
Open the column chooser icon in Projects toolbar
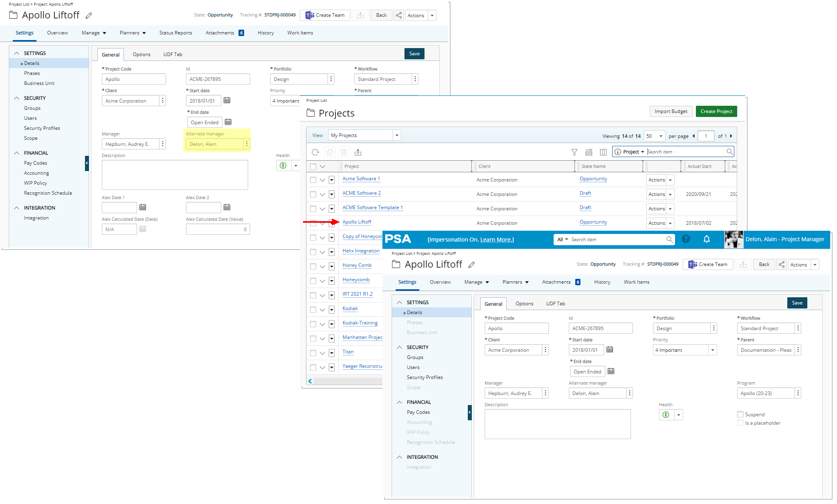pos(603,152)
